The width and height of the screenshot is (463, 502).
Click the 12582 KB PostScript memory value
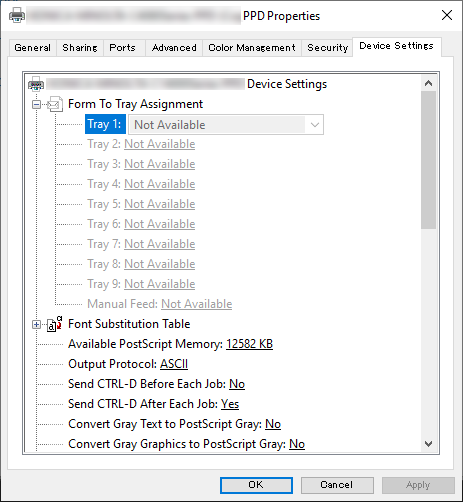pyautogui.click(x=249, y=344)
